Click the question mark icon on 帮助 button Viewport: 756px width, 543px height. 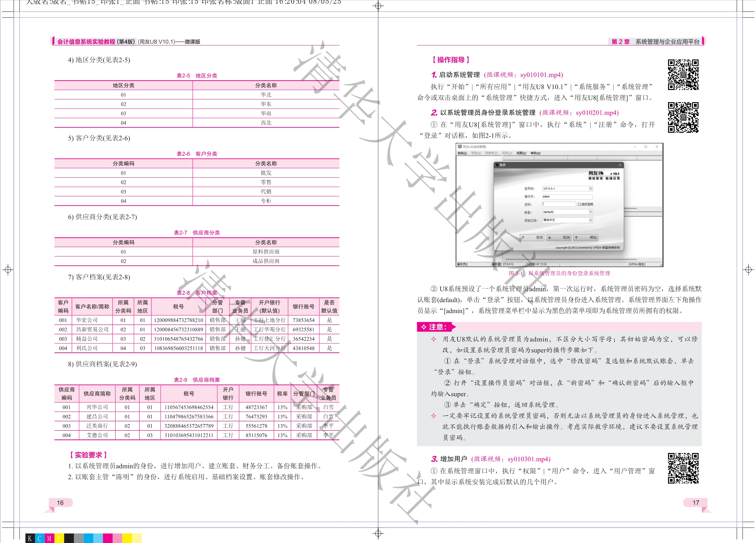tap(576, 238)
